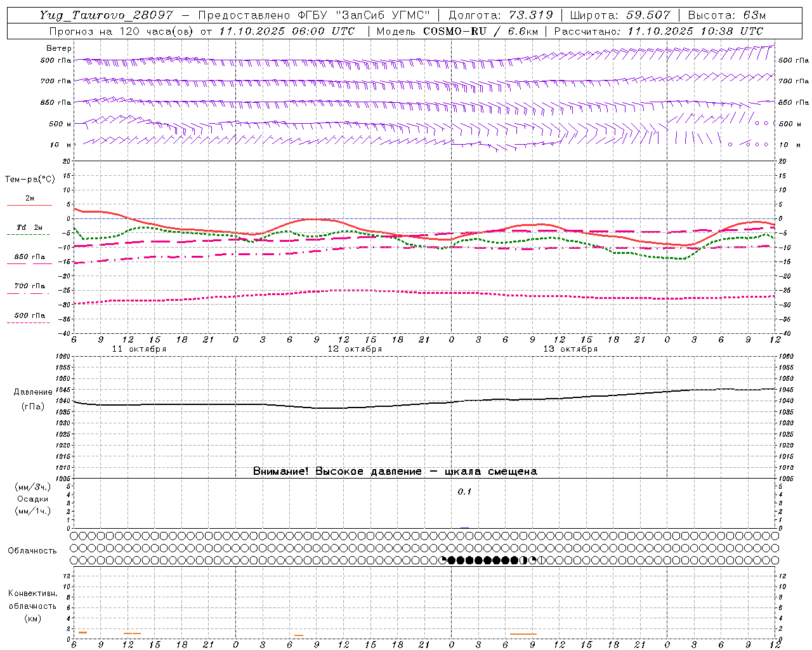The width and height of the screenshot is (812, 650).
Task: Click the Конвективн. облачность label
Action: [32, 600]
